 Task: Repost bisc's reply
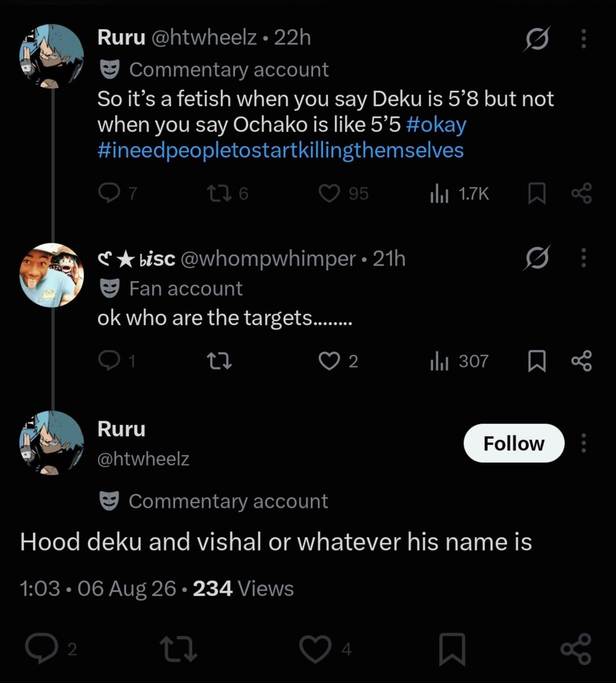click(x=219, y=361)
